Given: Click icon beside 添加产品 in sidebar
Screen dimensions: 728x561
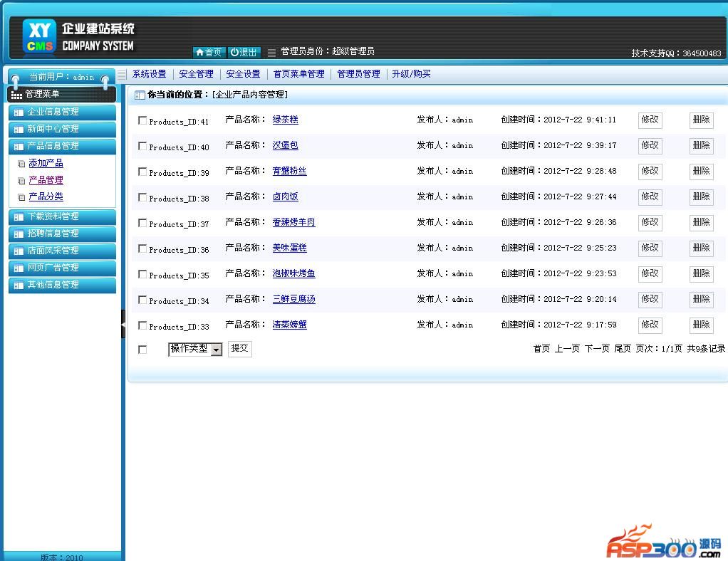Looking at the screenshot, I should 21,164.
